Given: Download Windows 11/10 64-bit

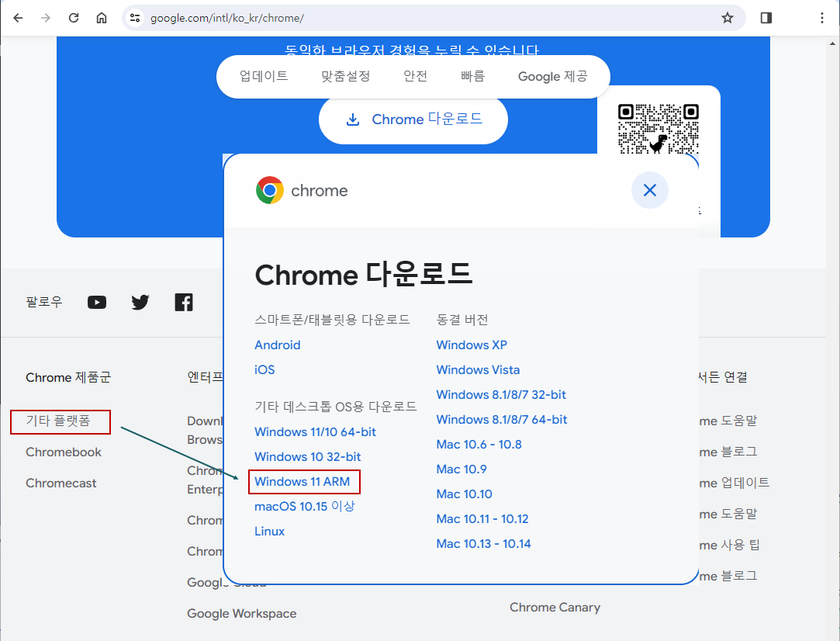Looking at the screenshot, I should [315, 432].
